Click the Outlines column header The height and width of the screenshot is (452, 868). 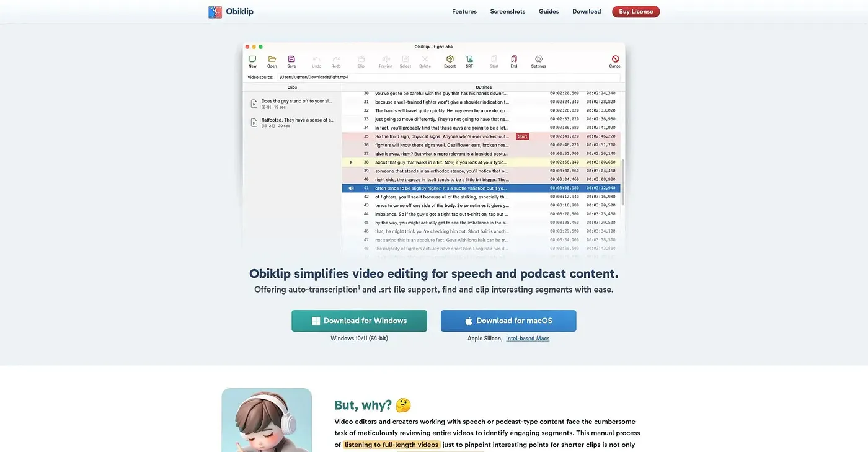click(484, 87)
